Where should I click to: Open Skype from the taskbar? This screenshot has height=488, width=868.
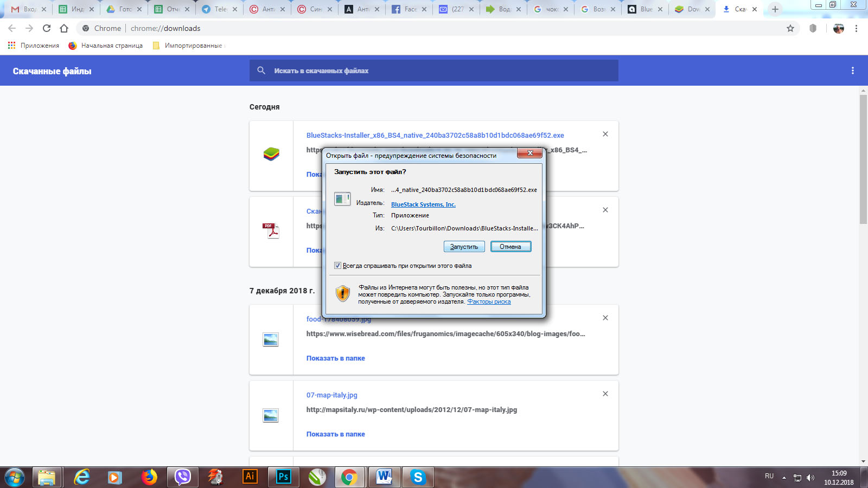(x=418, y=477)
